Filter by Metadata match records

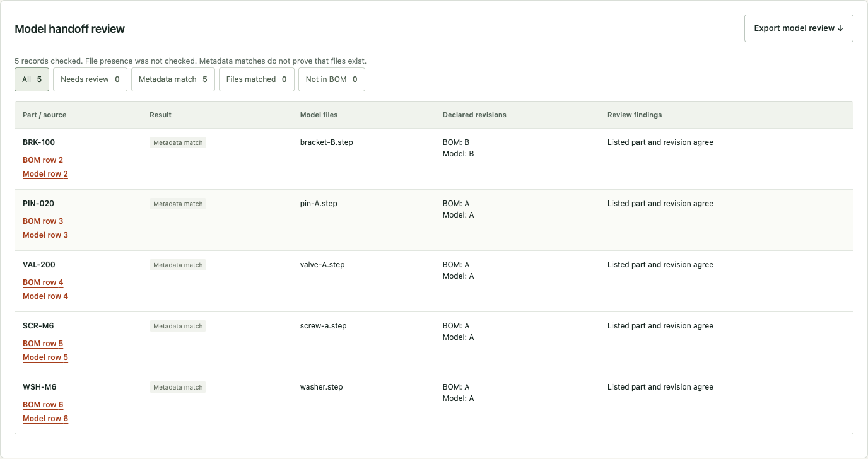click(173, 79)
